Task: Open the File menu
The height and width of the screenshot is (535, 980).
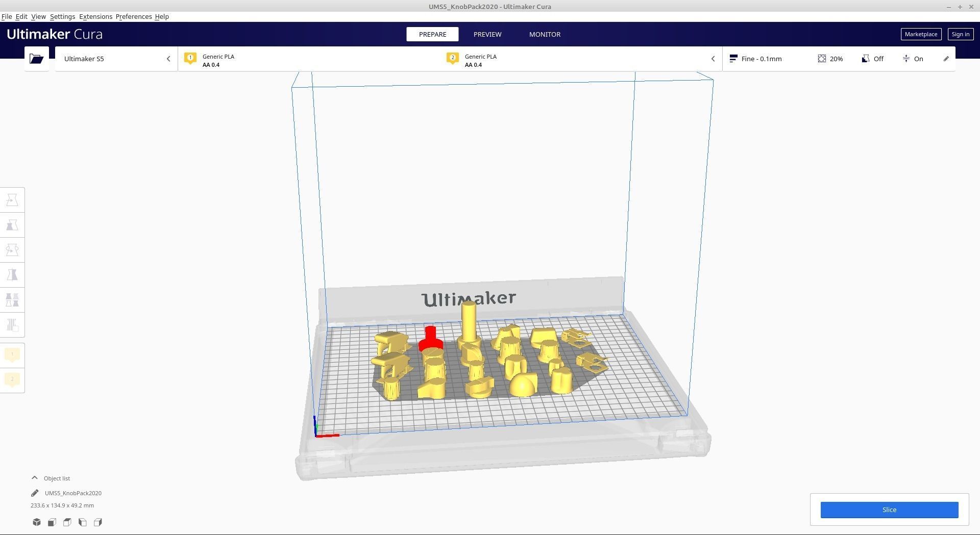Action: tap(7, 16)
